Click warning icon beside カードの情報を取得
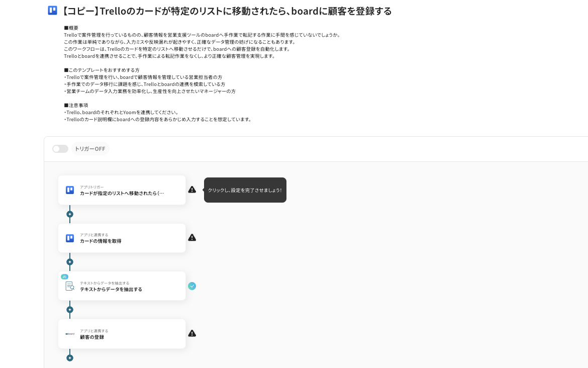 tap(192, 237)
